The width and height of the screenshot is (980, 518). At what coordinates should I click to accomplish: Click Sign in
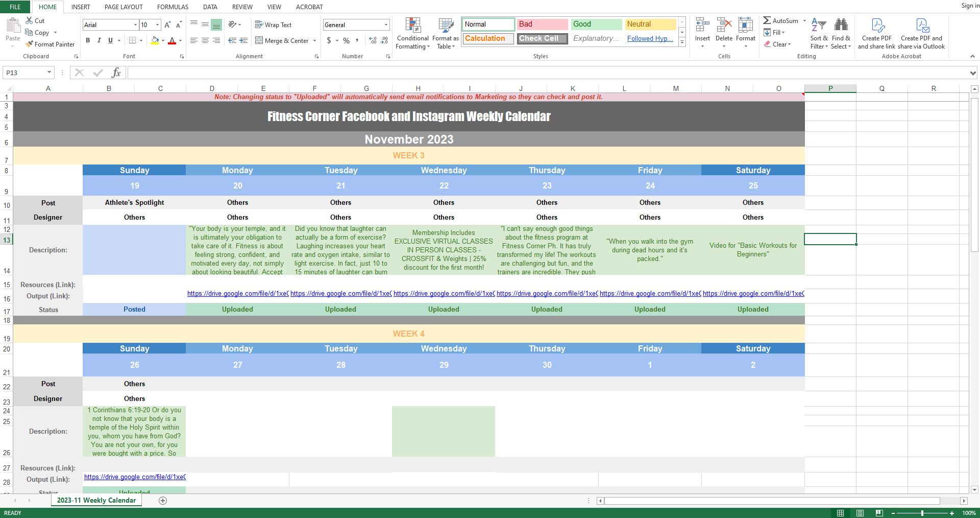tap(970, 6)
